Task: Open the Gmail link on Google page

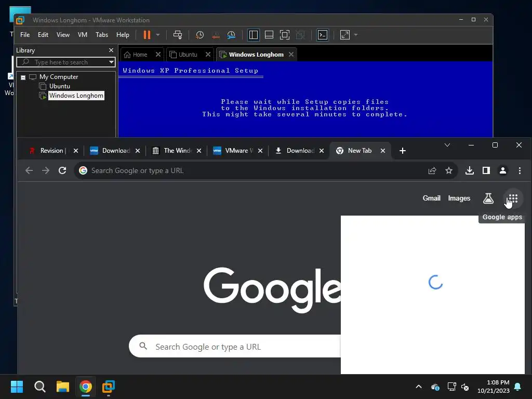Action: [432, 198]
